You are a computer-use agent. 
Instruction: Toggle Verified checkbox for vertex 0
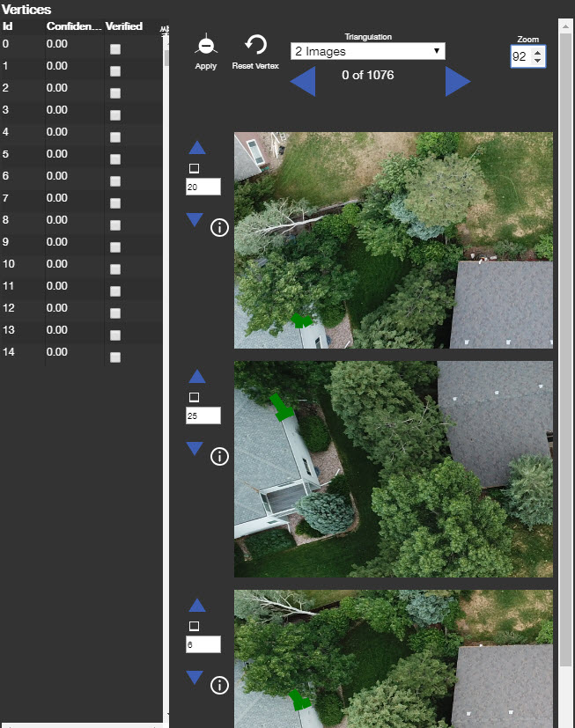point(115,49)
